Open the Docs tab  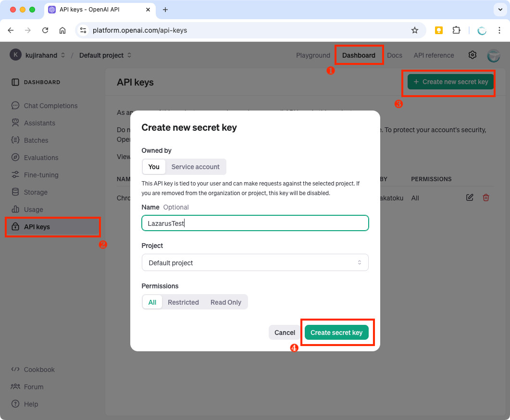[395, 55]
